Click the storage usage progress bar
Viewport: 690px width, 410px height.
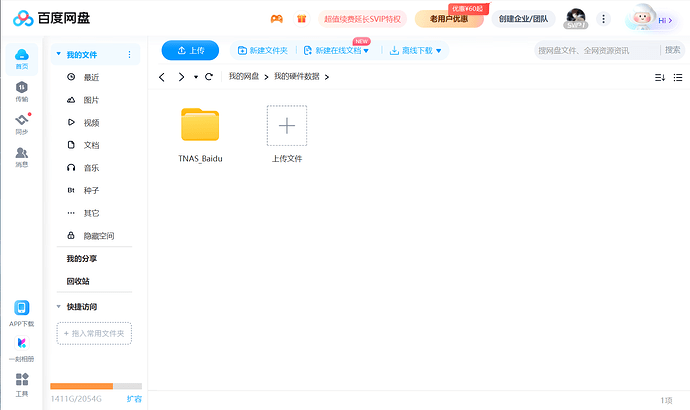(96, 386)
